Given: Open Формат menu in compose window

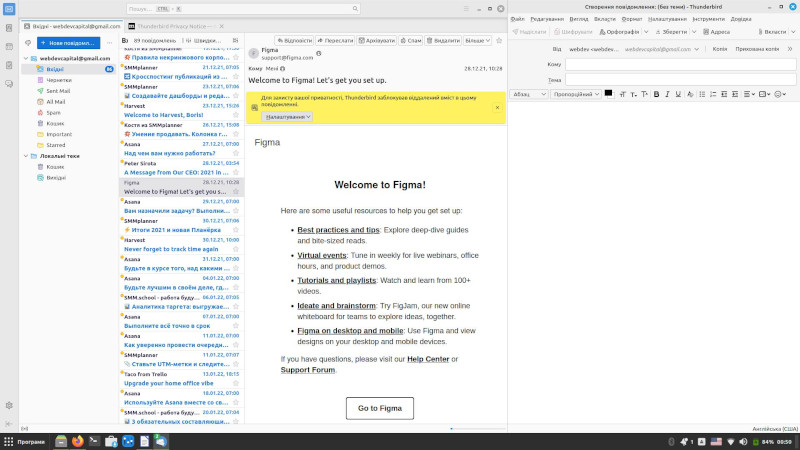Looking at the screenshot, I should click(632, 19).
